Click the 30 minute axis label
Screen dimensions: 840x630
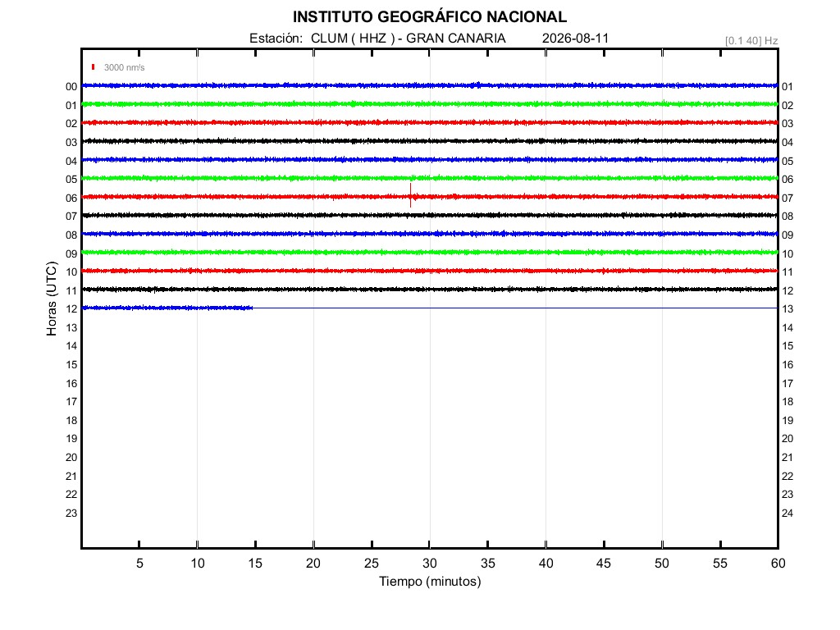coord(430,563)
